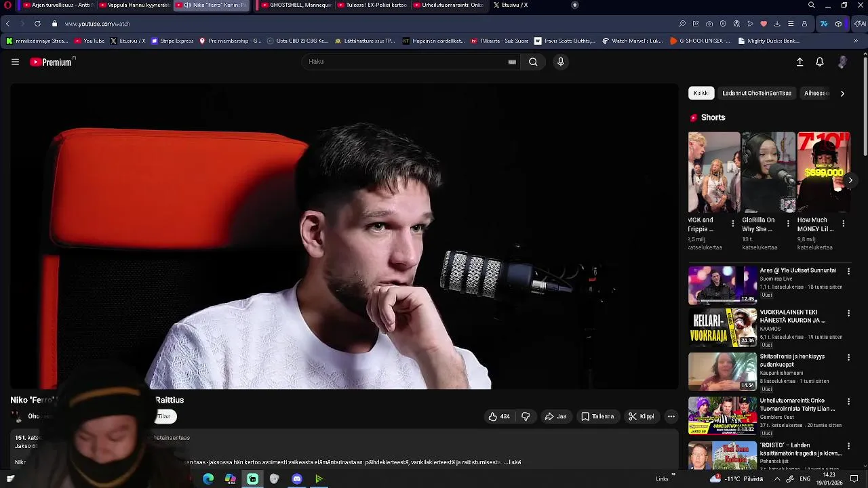Show hidden system tray icons chevron

pyautogui.click(x=777, y=479)
